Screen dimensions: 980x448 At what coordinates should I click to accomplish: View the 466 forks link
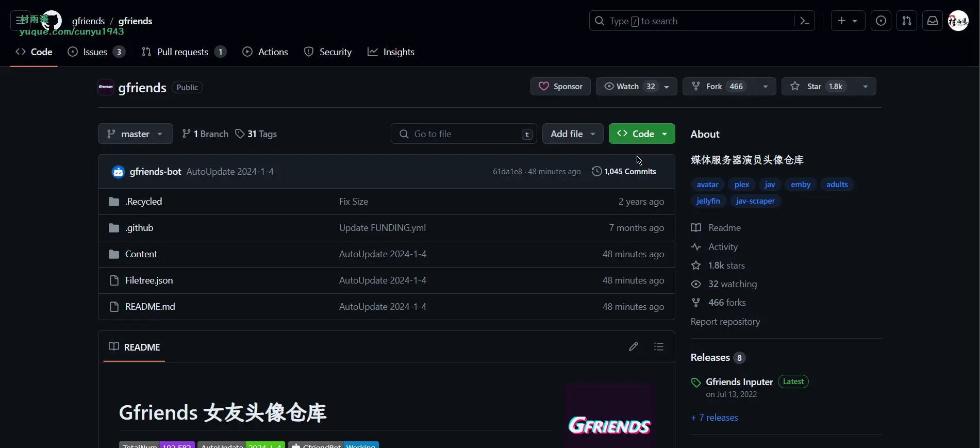(719, 303)
